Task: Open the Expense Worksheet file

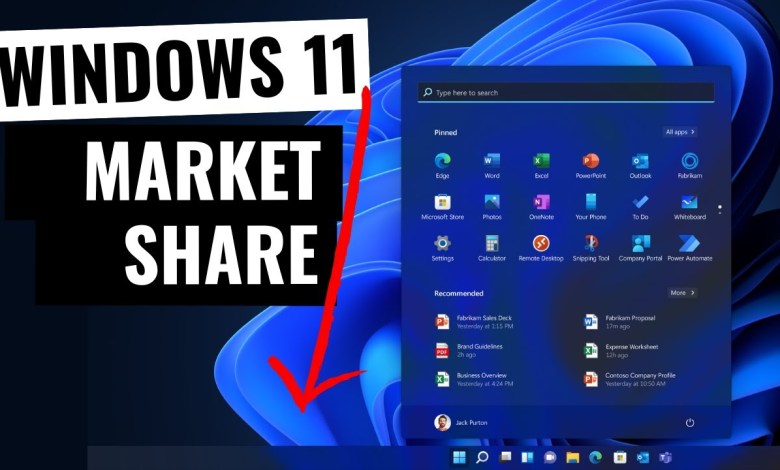Action: point(621,351)
